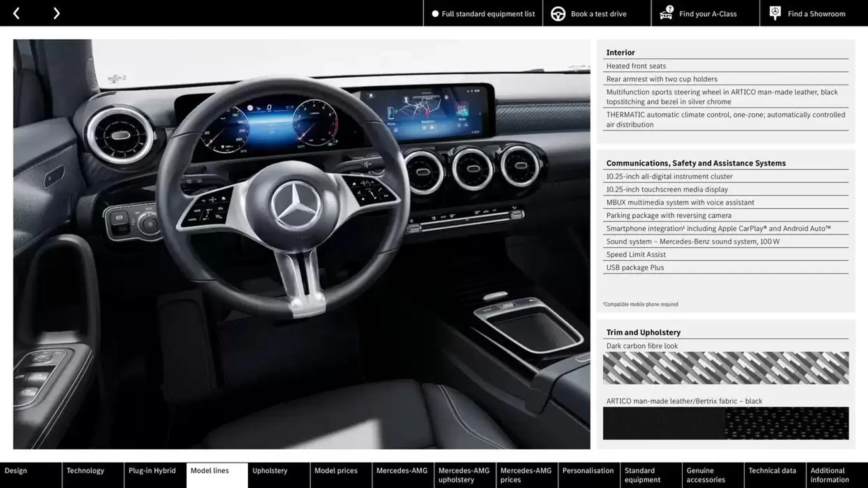Select the dark carbon fibre look swatch
The image size is (868, 488).
(x=726, y=368)
